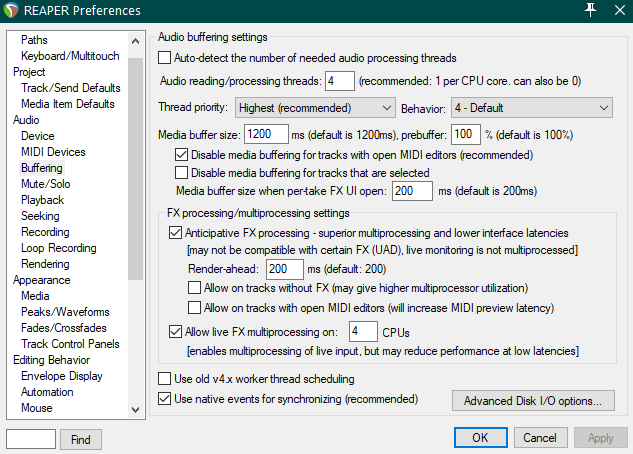The width and height of the screenshot is (633, 454).
Task: Click the Render-ahead value field
Action: pos(284,269)
